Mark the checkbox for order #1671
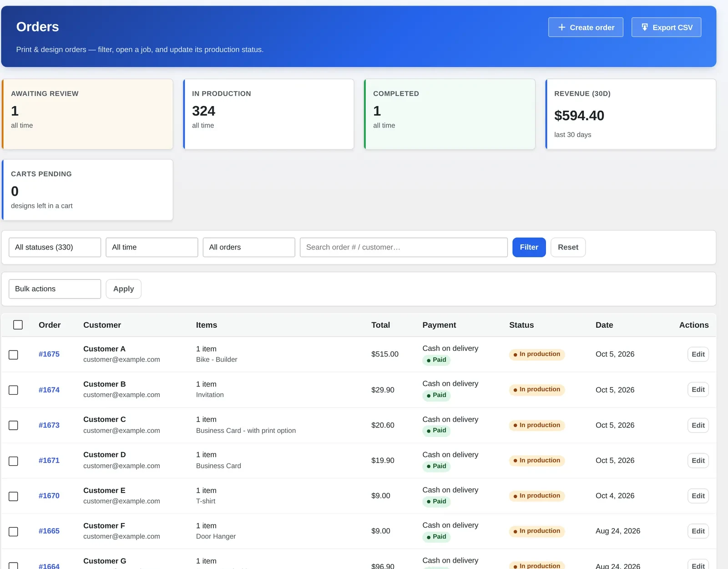Viewport: 728px width, 569px height. [14, 461]
